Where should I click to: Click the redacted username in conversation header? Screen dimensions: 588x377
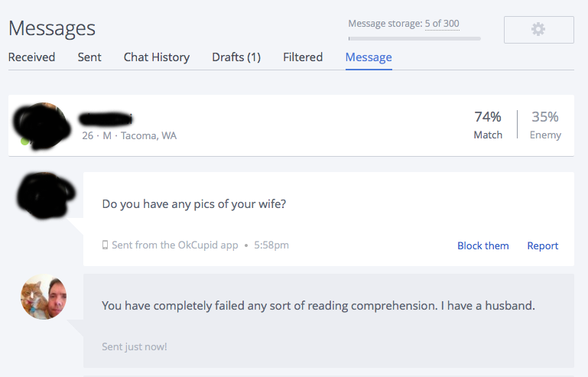point(106,119)
